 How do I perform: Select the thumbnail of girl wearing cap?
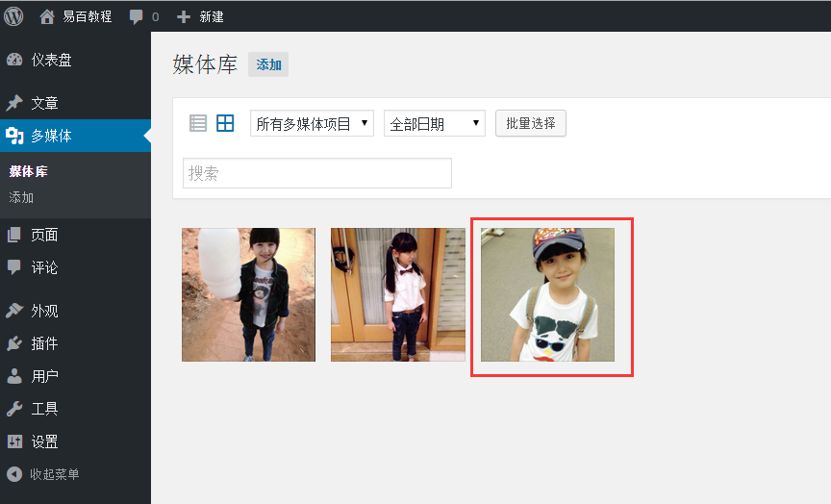547,294
